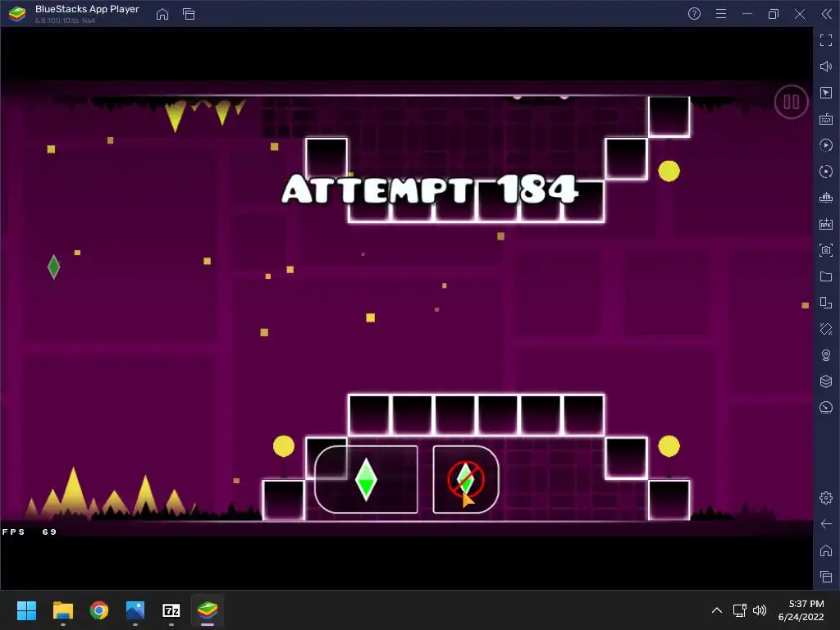Open the BlueStacks Home tab icon
Image resolution: width=840 pixels, height=630 pixels.
pyautogui.click(x=162, y=14)
